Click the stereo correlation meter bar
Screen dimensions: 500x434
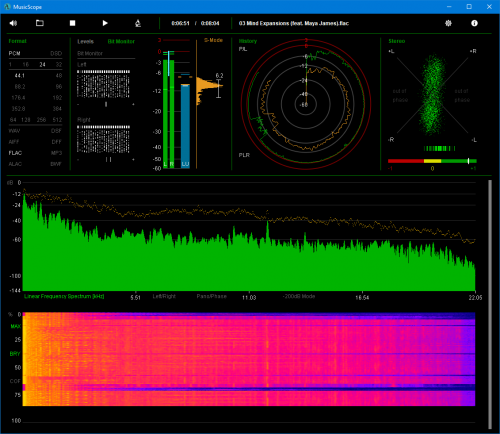[x=432, y=161]
